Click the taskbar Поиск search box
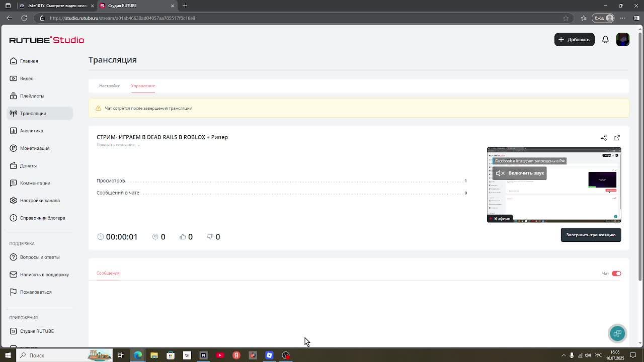The width and height of the screenshot is (644, 362). [64, 355]
